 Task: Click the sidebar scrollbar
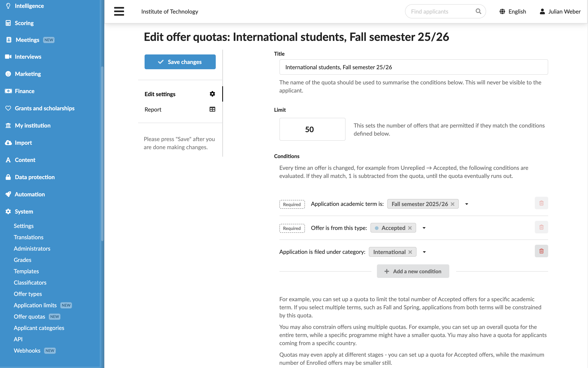(x=102, y=153)
